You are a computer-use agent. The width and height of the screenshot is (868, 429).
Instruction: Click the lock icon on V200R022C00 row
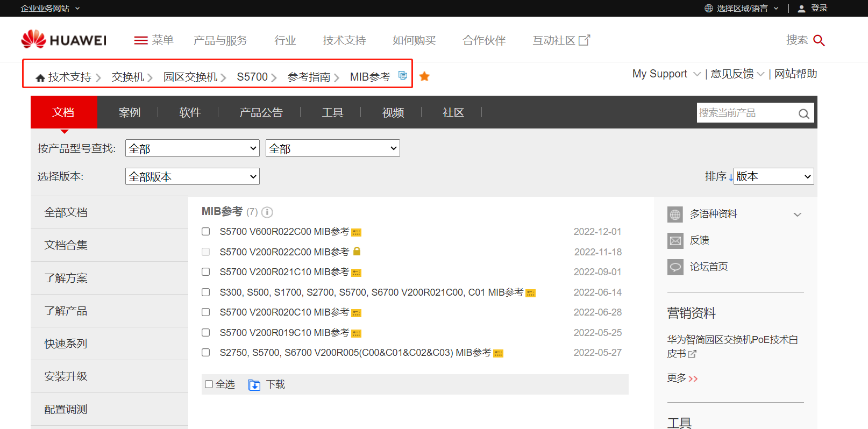pos(357,251)
